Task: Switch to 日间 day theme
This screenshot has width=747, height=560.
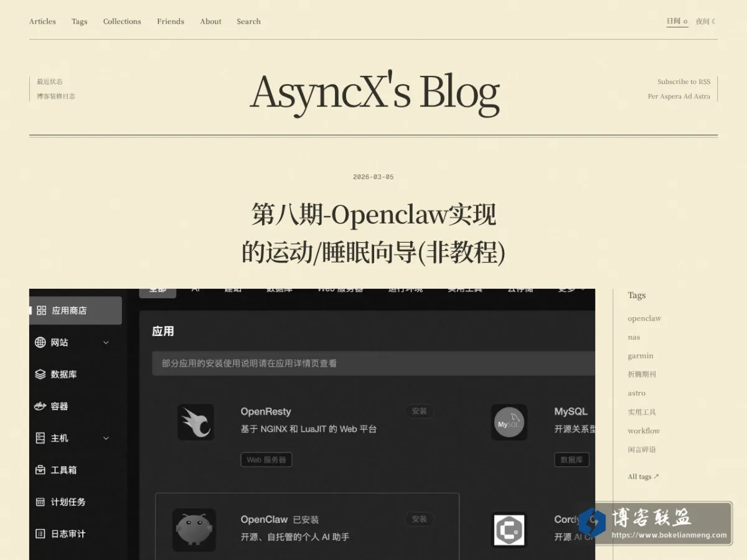Action: click(677, 21)
